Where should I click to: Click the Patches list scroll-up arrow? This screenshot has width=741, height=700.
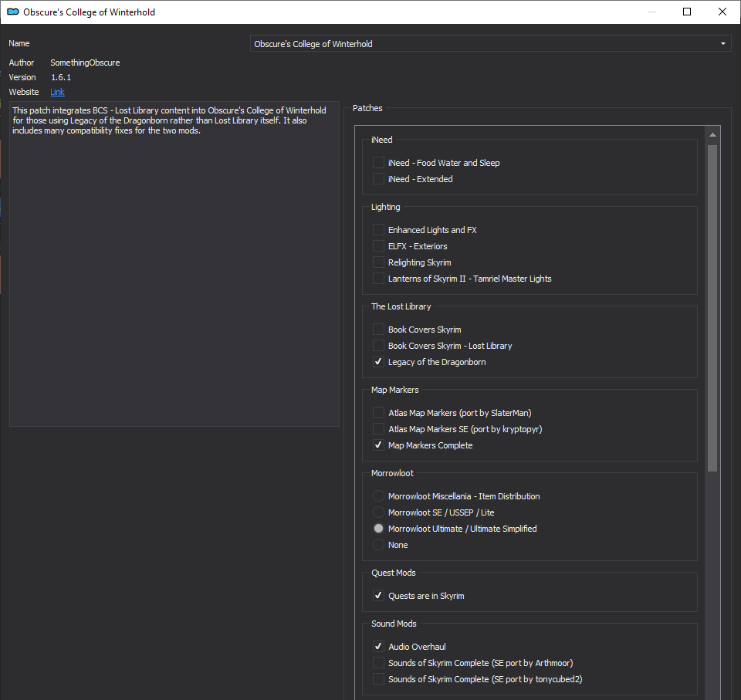(712, 135)
